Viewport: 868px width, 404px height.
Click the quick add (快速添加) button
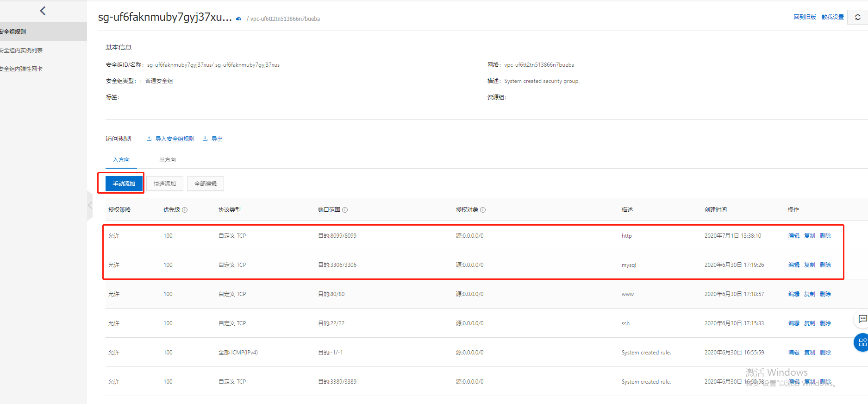[165, 183]
